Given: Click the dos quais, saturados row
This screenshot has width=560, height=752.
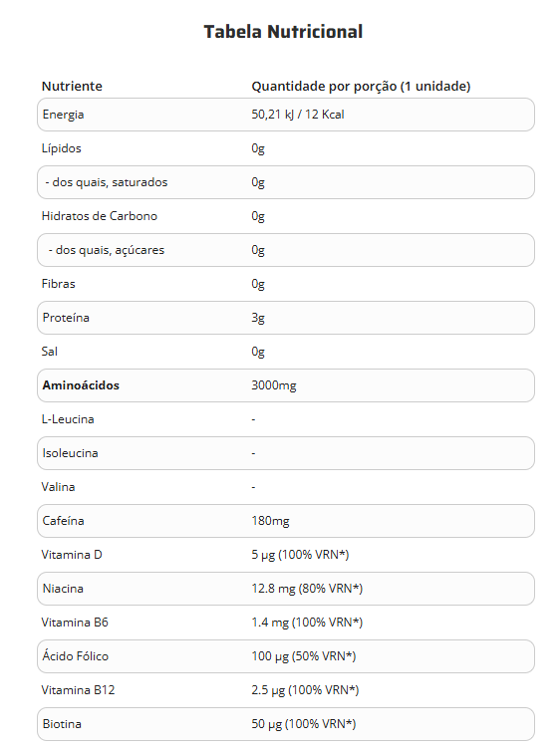Looking at the screenshot, I should click(x=286, y=182).
